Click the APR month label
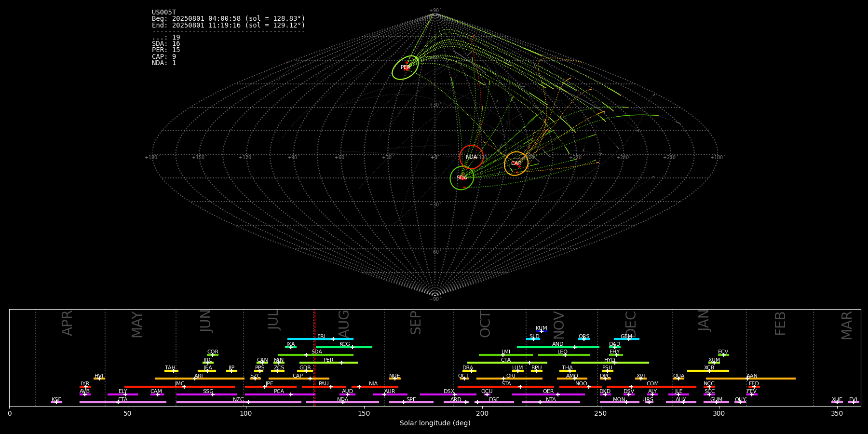The width and height of the screenshot is (868, 434). tap(67, 323)
